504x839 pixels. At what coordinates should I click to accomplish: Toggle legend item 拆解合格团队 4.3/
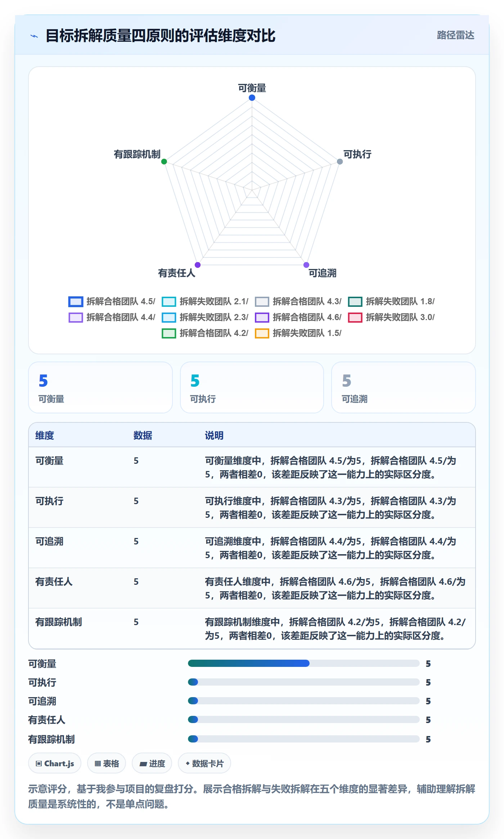click(x=298, y=301)
